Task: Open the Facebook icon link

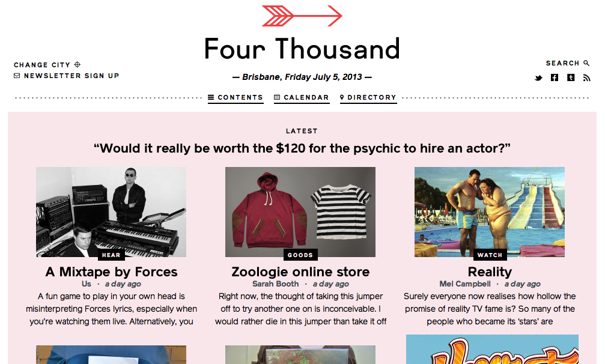Action: coord(555,77)
